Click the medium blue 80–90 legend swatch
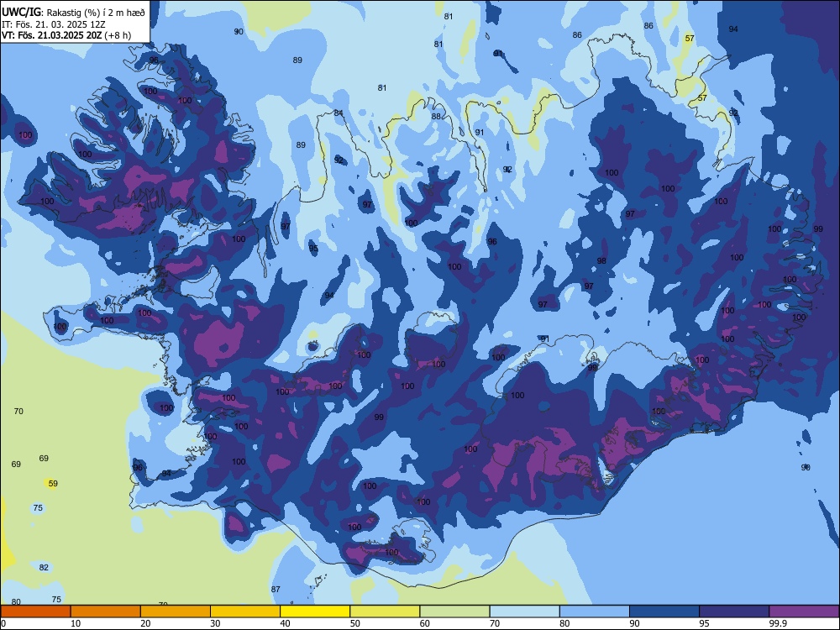The image size is (840, 630). (x=594, y=612)
